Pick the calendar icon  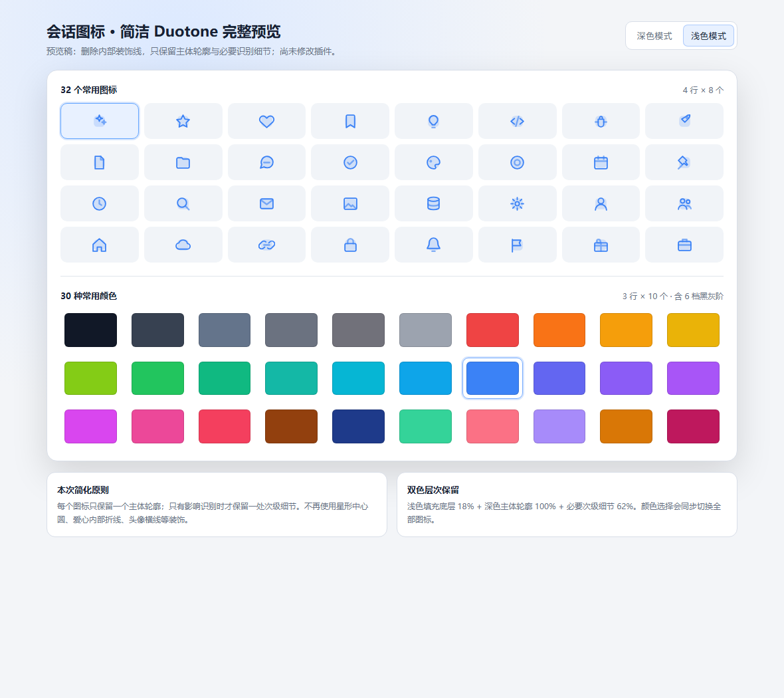tap(601, 162)
